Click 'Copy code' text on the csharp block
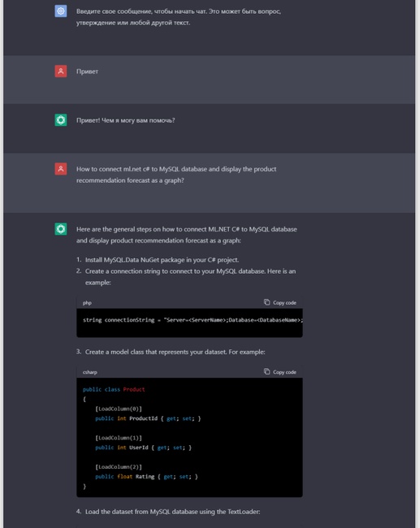The image size is (420, 528). coord(284,372)
